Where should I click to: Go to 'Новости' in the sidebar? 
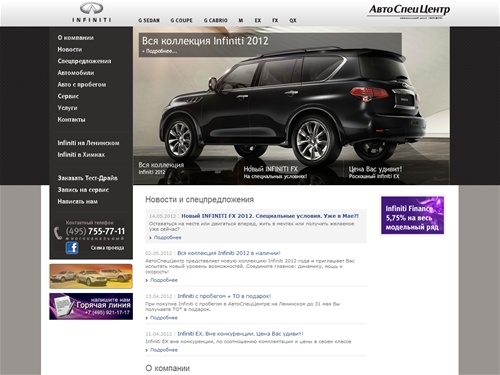pyautogui.click(x=70, y=49)
